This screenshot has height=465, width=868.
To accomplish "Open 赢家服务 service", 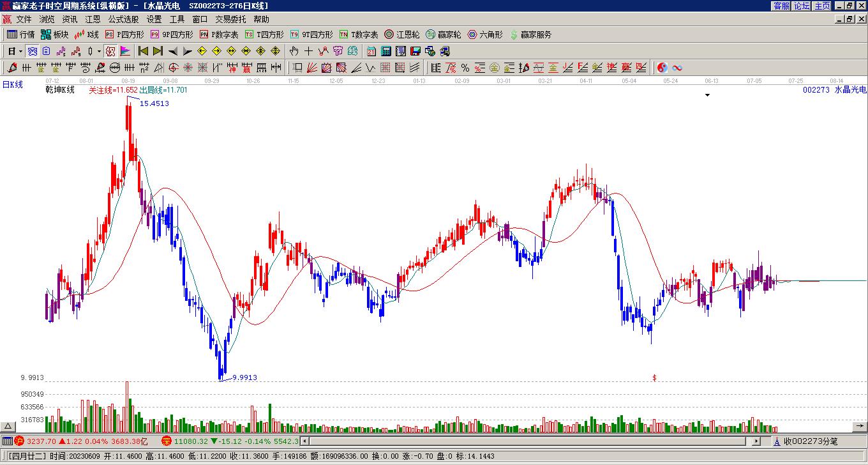I will click(x=530, y=34).
